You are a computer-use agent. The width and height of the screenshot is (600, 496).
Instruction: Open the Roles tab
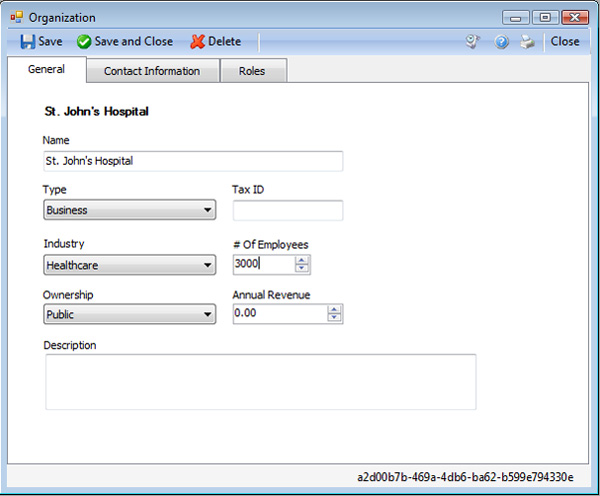252,71
